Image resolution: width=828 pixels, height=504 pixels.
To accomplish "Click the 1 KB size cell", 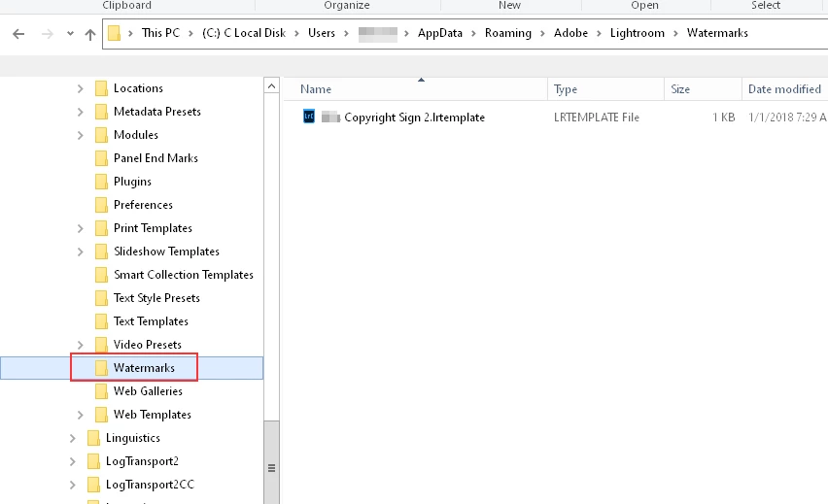I will (x=723, y=118).
